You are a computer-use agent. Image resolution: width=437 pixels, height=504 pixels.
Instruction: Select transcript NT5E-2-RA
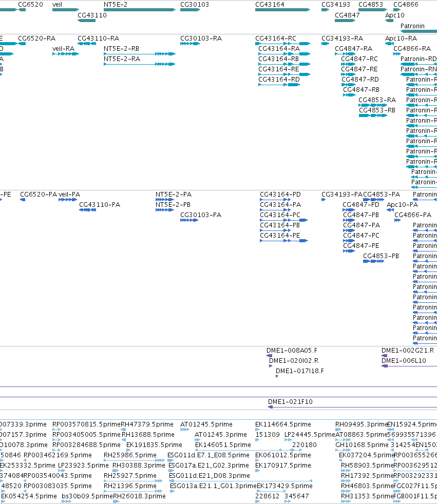tap(140, 64)
